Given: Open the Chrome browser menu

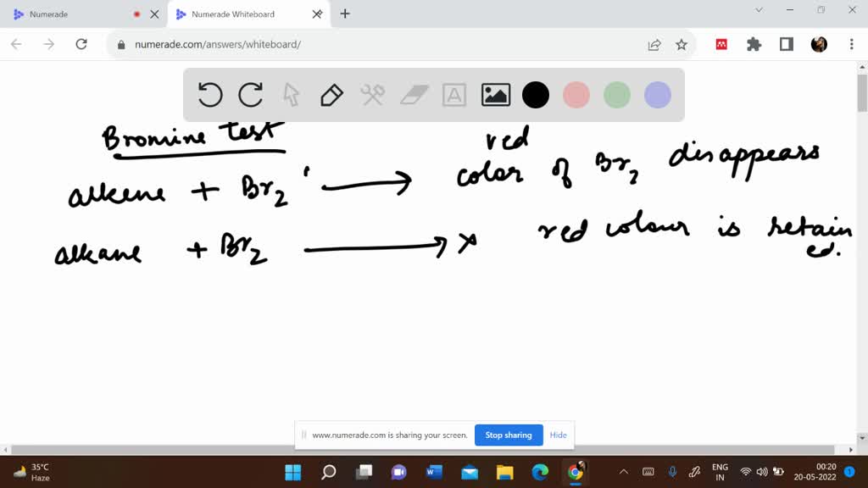Looking at the screenshot, I should coord(850,44).
